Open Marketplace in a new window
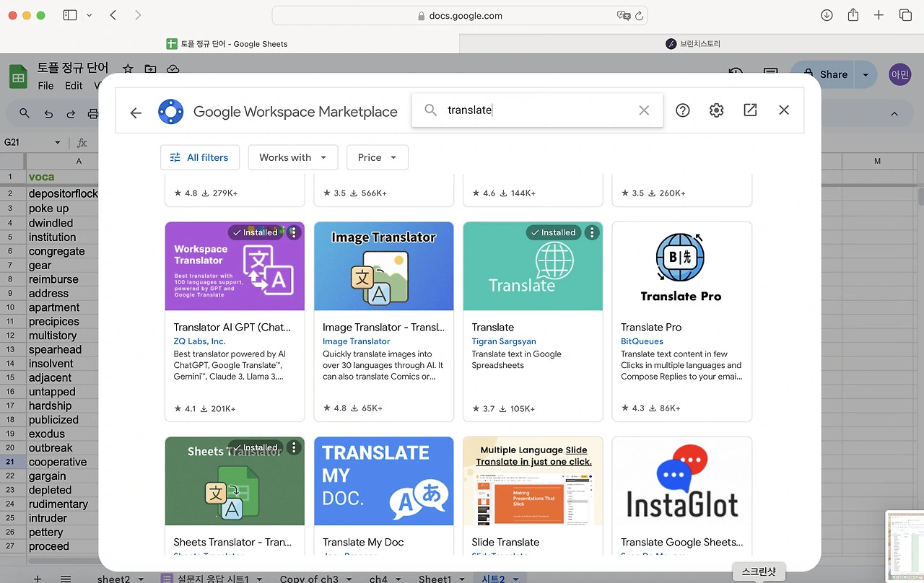Image resolution: width=924 pixels, height=583 pixels. coord(750,110)
